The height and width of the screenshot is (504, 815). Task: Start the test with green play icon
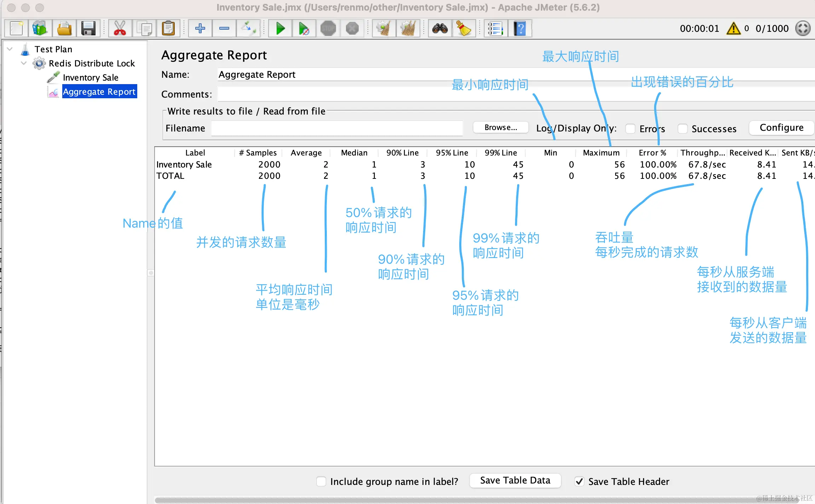[280, 28]
